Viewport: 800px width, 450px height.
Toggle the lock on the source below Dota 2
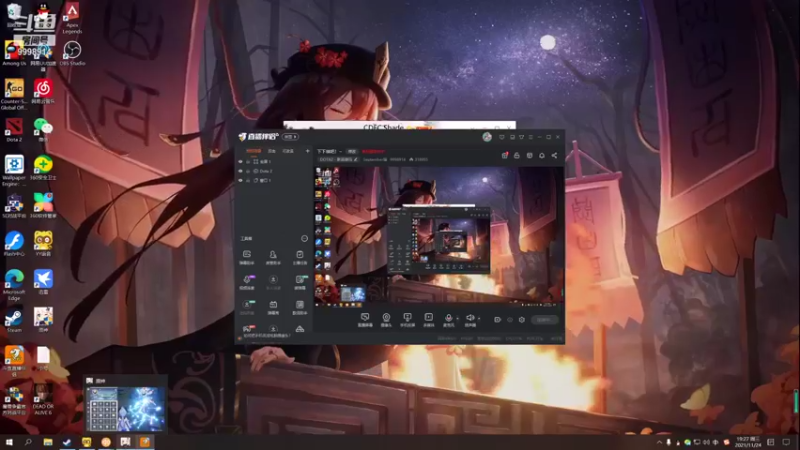click(x=248, y=180)
